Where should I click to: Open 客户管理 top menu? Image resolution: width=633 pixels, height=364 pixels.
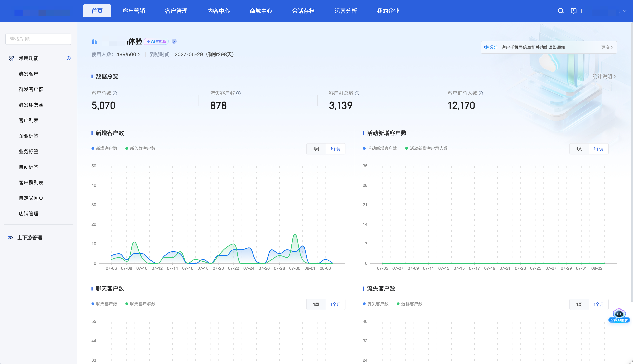[176, 11]
